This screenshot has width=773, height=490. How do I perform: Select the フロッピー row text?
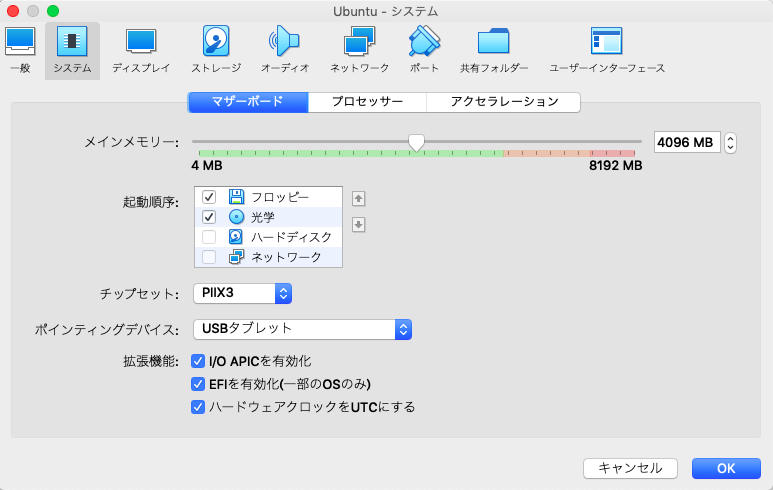[x=280, y=197]
